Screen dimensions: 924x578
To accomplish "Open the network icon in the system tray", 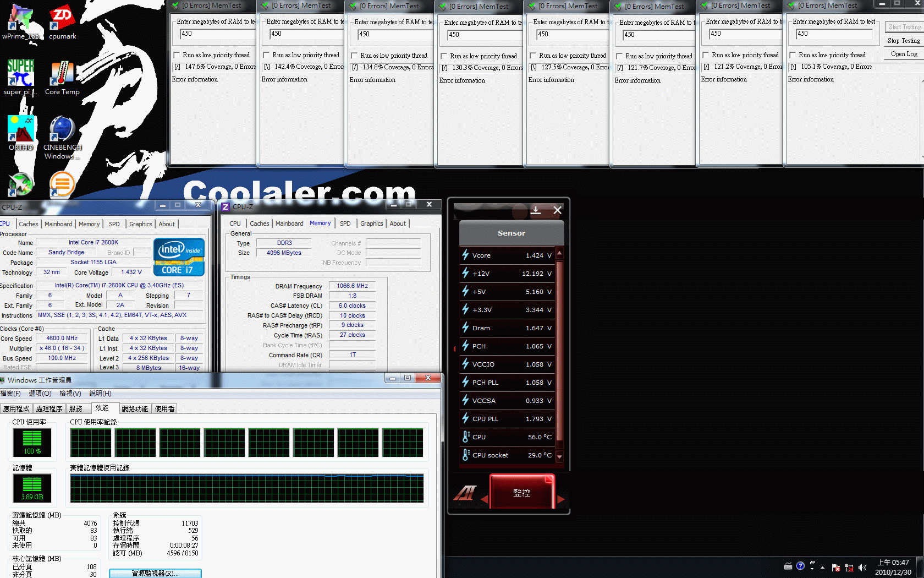I will [x=849, y=567].
